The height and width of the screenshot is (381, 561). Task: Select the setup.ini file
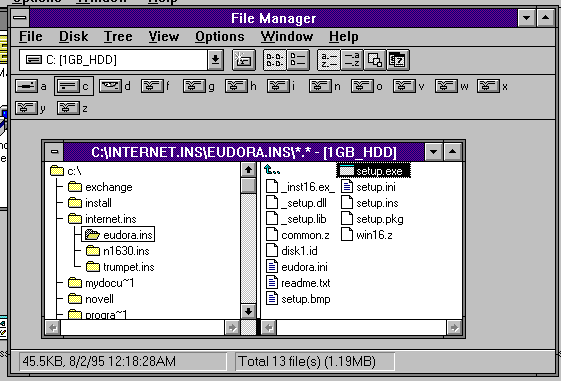coord(368,187)
